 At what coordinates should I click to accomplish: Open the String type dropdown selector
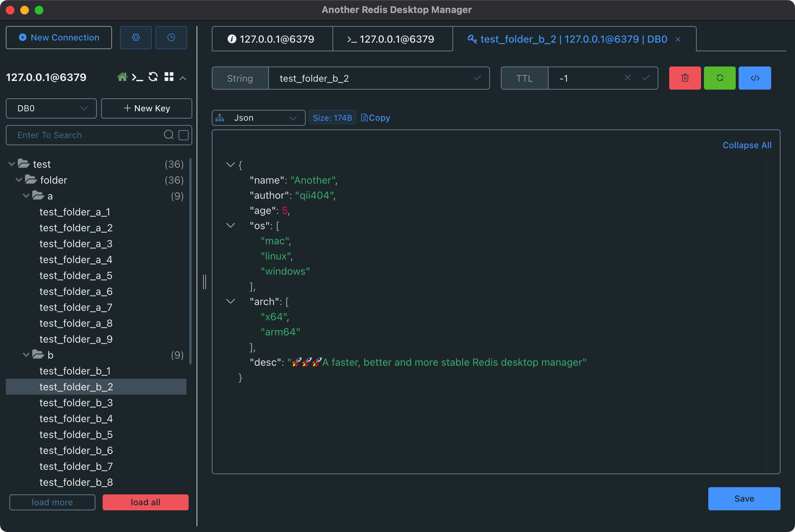click(x=240, y=78)
